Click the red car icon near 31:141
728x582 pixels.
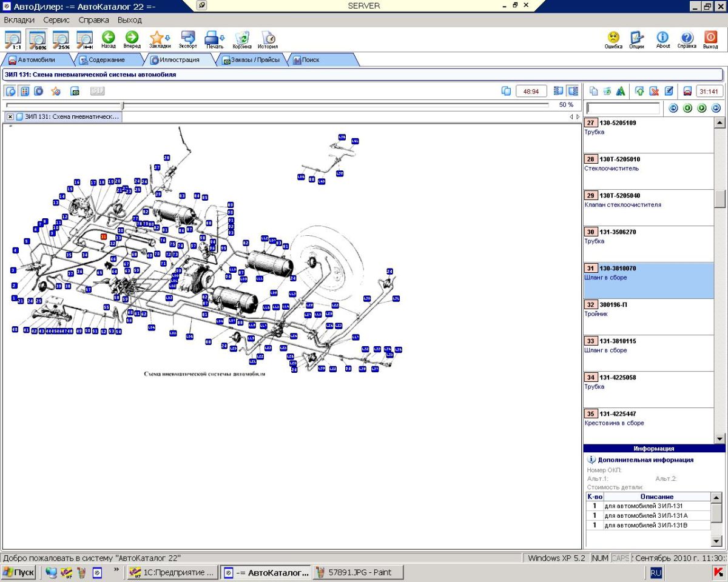[687, 91]
